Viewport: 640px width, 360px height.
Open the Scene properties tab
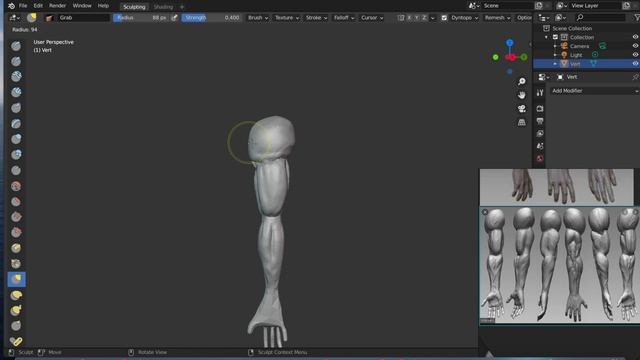(540, 146)
